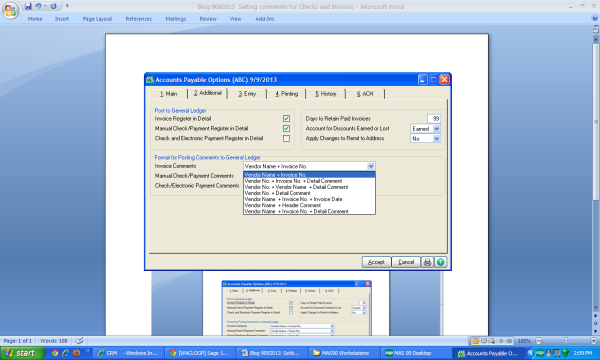
Task: Launch Firefox from Quick Launch
Action: click(76, 353)
